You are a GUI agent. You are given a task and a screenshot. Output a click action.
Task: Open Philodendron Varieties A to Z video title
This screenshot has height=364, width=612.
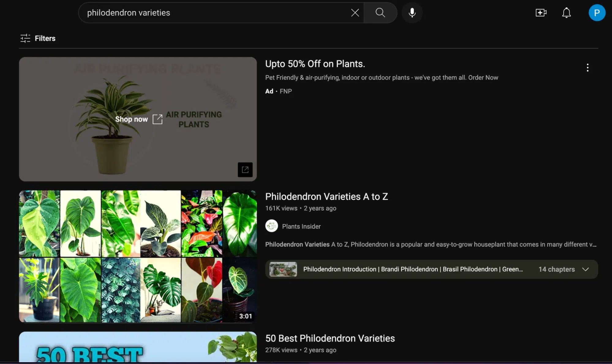(x=326, y=196)
